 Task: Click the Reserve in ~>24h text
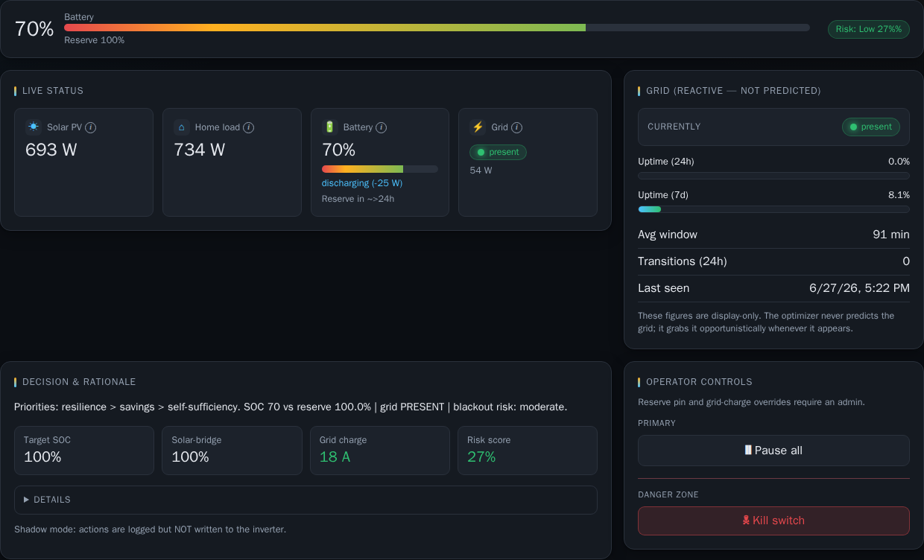[x=358, y=199]
